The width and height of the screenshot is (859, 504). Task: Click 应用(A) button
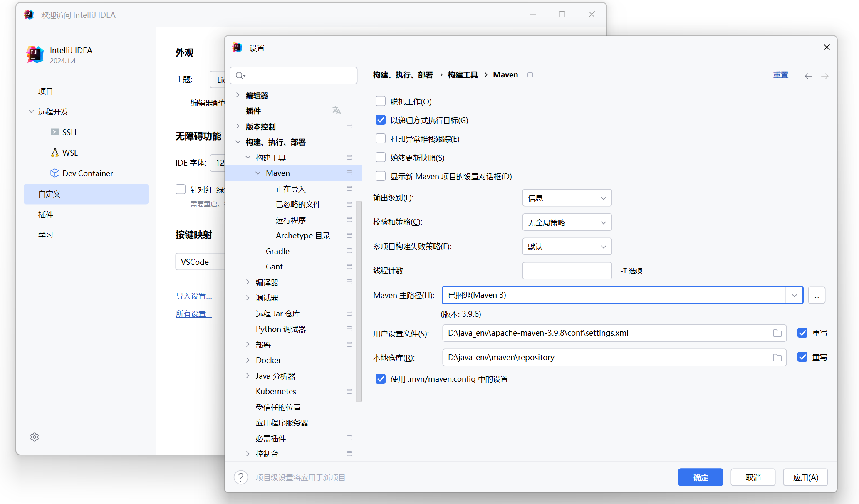(x=805, y=477)
